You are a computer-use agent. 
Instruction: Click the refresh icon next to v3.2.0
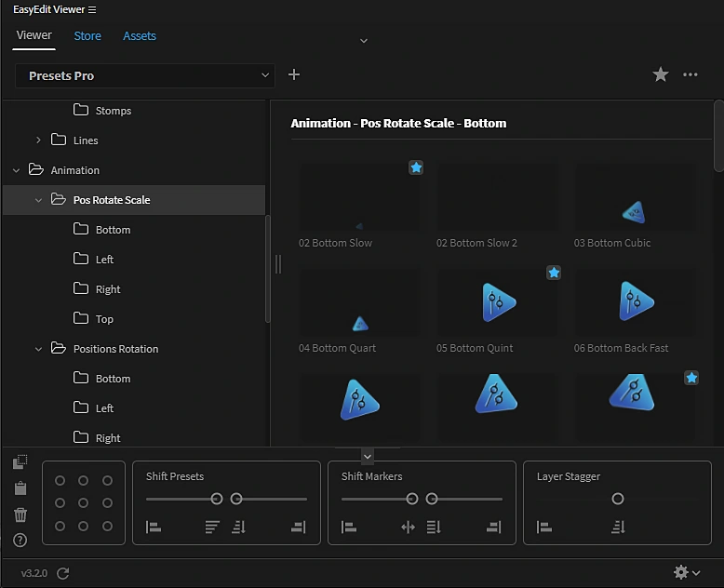tap(62, 573)
